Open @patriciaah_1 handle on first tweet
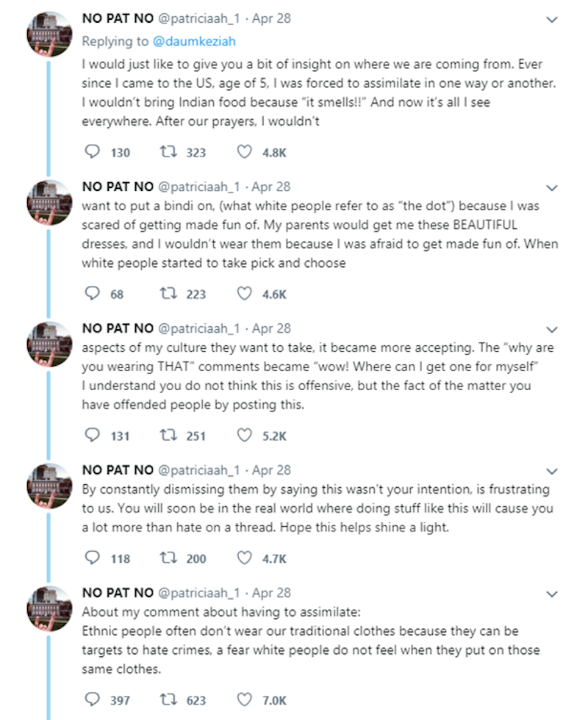 click(199, 19)
